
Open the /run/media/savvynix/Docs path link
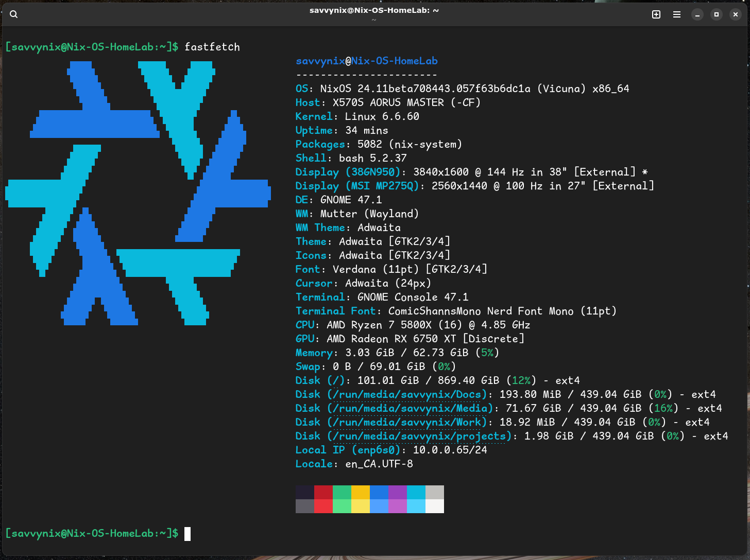(x=407, y=394)
